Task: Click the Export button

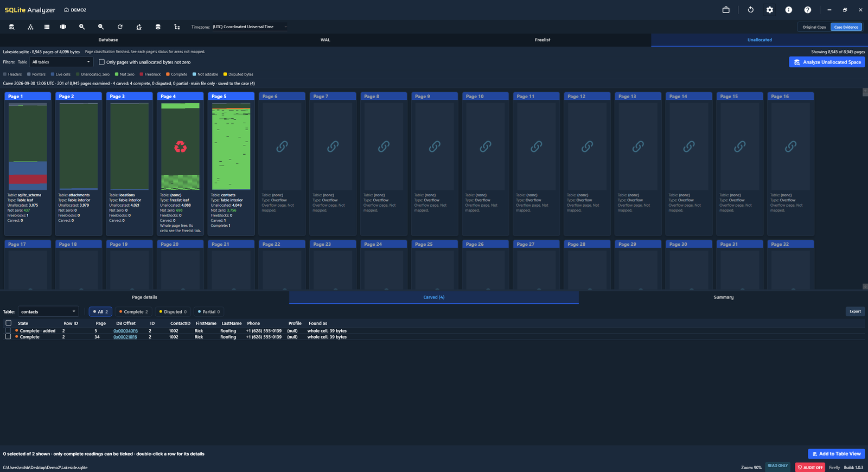Action: click(x=855, y=311)
